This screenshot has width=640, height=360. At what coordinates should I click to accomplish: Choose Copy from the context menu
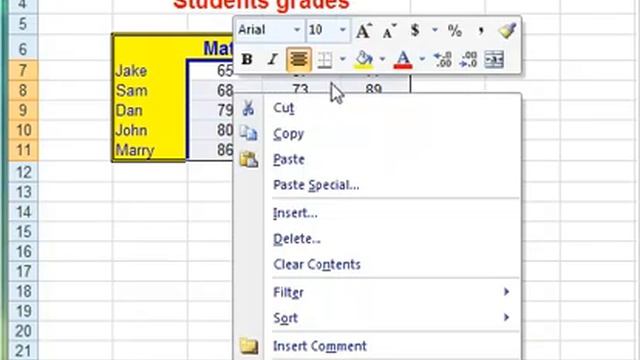click(377, 133)
